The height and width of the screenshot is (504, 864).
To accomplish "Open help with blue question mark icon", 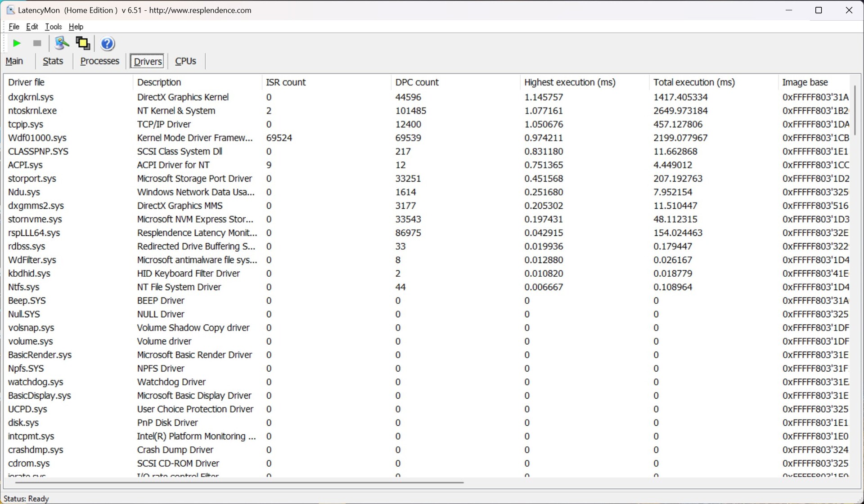I will pos(108,44).
